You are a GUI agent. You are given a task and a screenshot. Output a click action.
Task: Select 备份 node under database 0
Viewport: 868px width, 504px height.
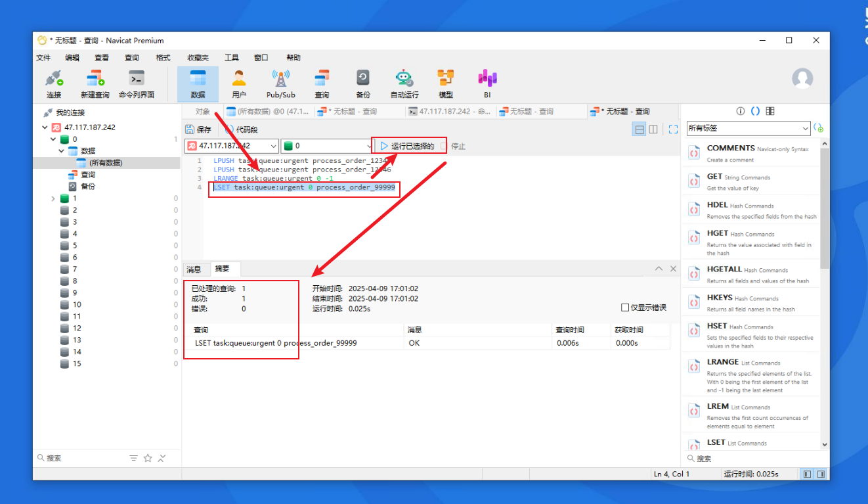(x=88, y=187)
